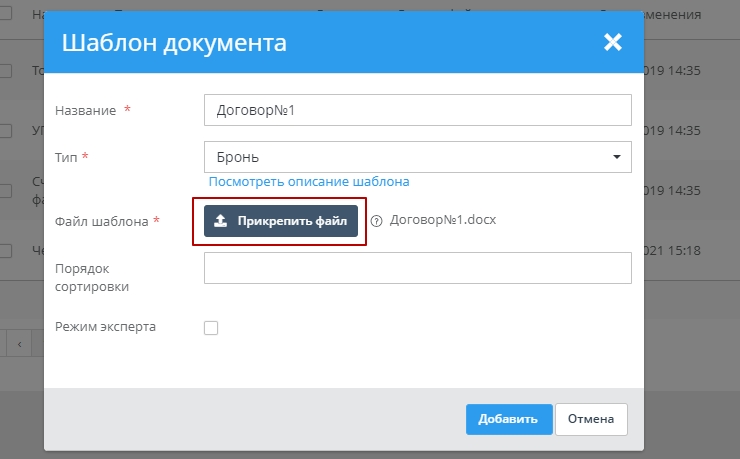The width and height of the screenshot is (740, 459).
Task: Click into the Порядок сортировки input
Action: [x=417, y=268]
